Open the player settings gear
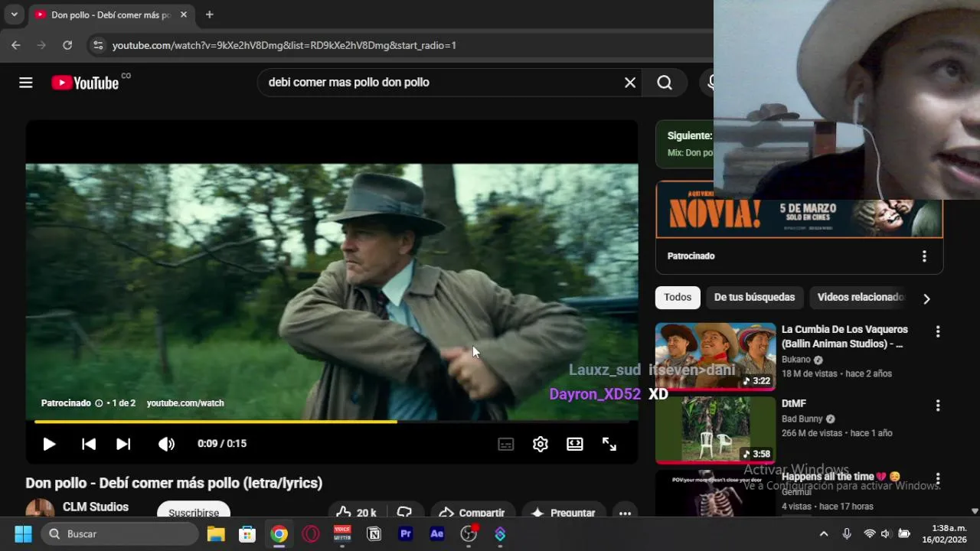 click(541, 444)
